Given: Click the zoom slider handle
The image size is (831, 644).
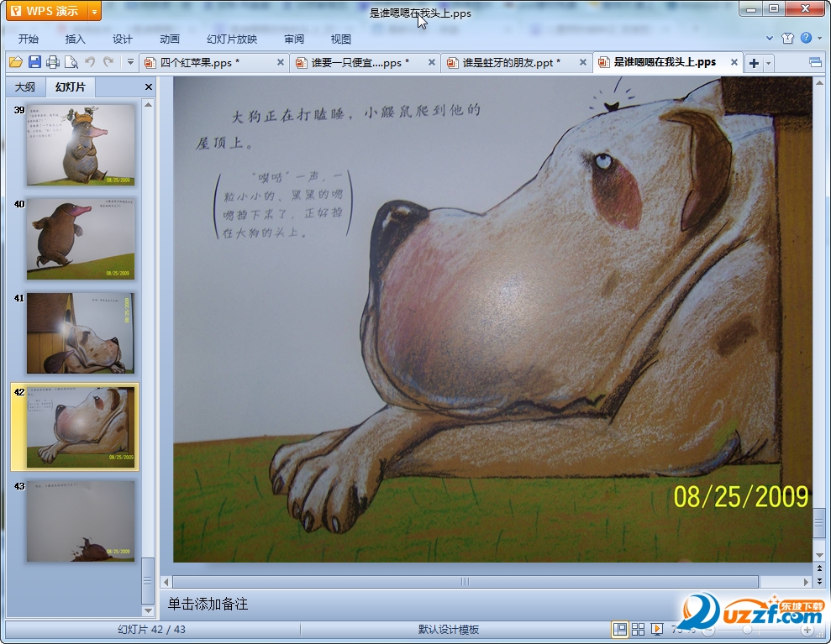Looking at the screenshot, I should 747,630.
